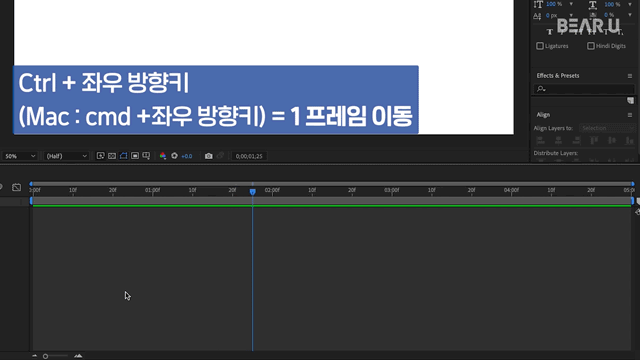Click the reset exposure aperture icon

coord(174,156)
